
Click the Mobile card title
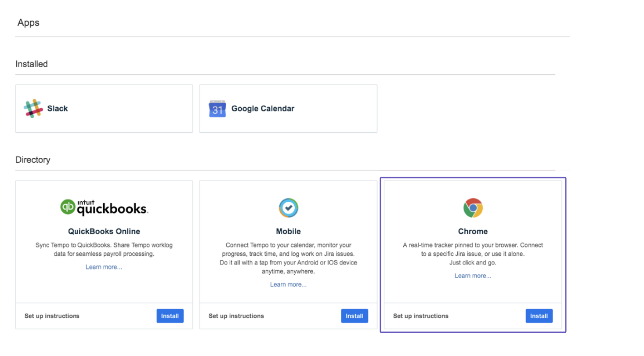pyautogui.click(x=288, y=231)
